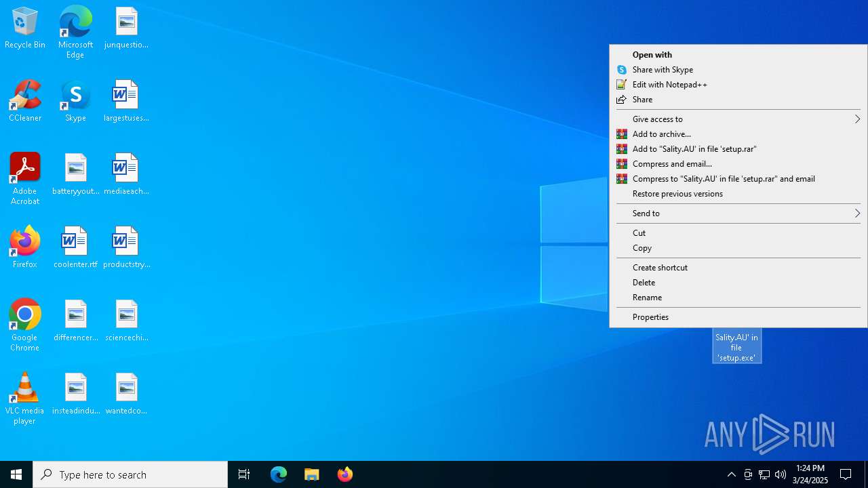
Task: Show hidden system tray icons
Action: (731, 474)
